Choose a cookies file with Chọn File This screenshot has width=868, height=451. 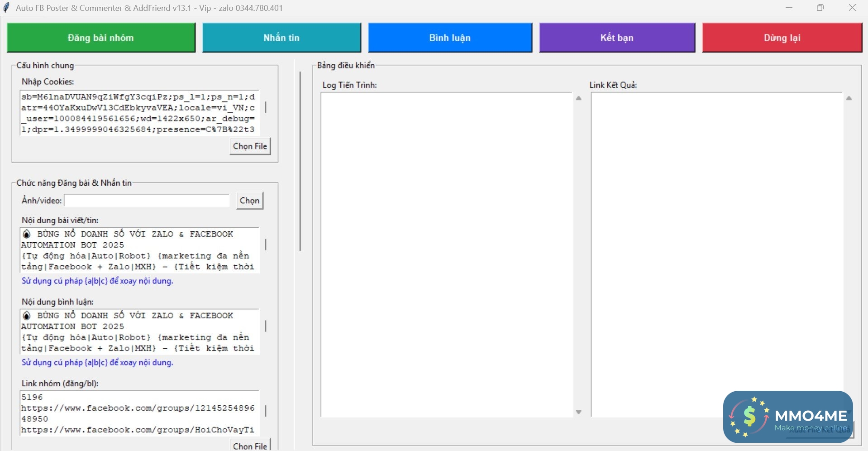(250, 146)
